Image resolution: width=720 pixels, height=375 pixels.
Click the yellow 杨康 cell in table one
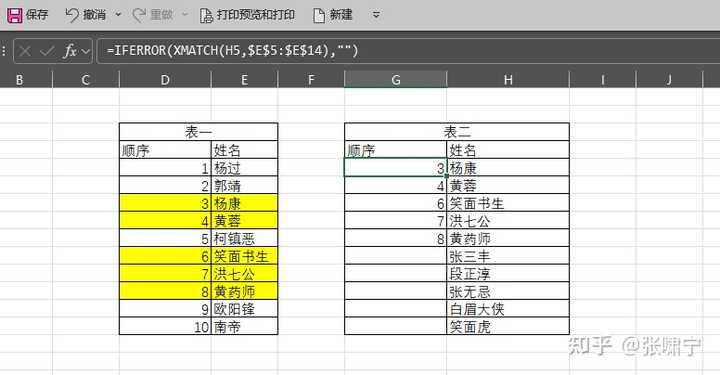(x=244, y=203)
